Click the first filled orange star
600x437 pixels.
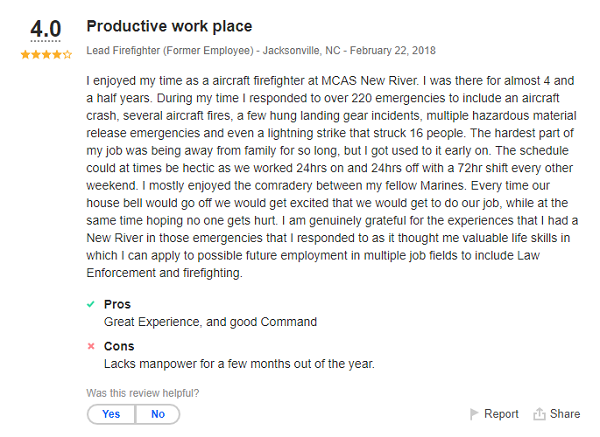click(x=24, y=54)
